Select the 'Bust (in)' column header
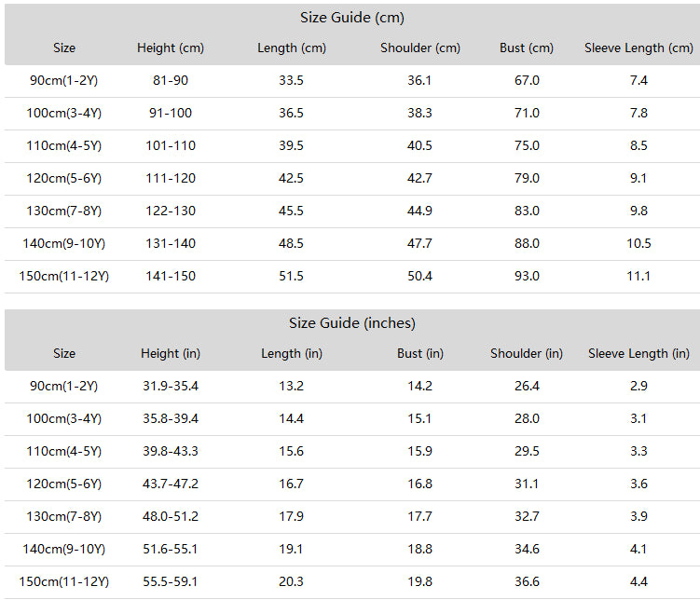This screenshot has height=600, width=700. point(420,354)
